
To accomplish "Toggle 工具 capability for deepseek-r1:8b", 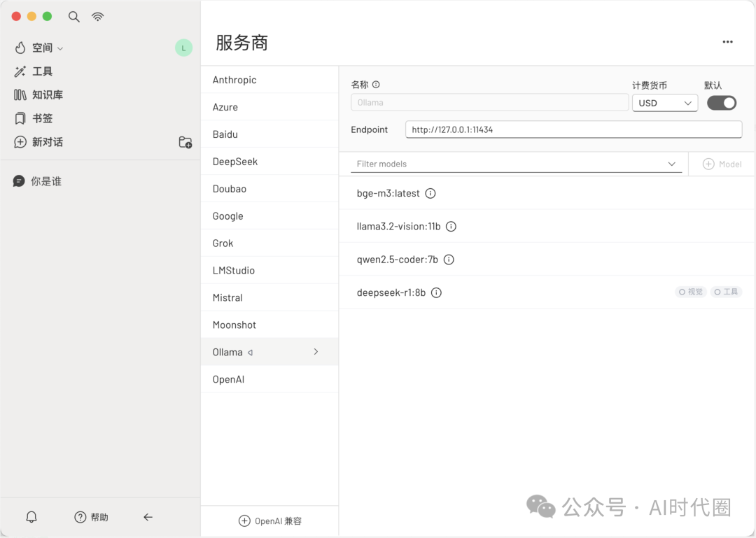I will (x=726, y=292).
